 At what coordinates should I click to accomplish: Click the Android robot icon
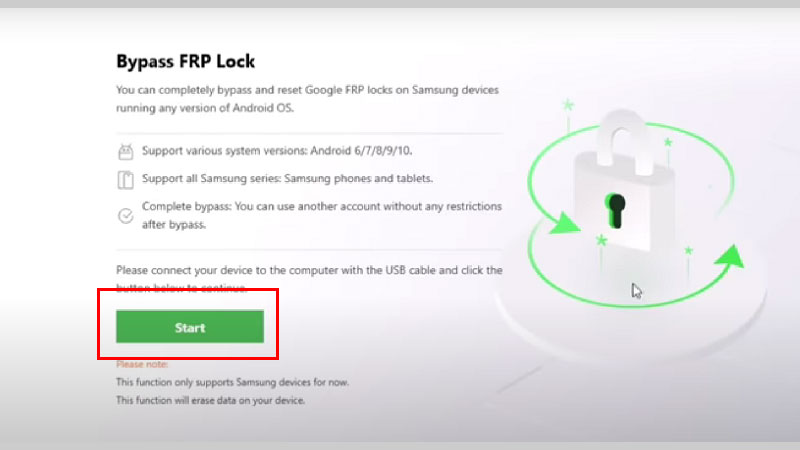tap(126, 152)
